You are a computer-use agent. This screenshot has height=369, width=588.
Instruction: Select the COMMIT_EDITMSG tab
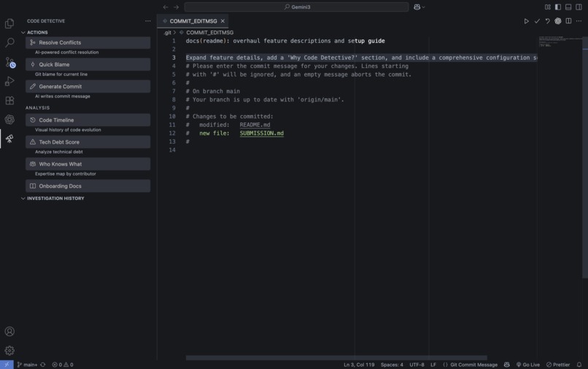pos(193,21)
